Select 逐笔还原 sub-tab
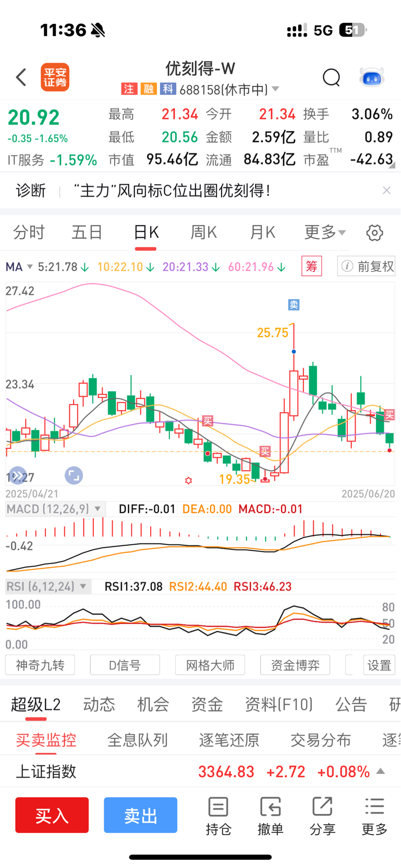 (x=229, y=740)
